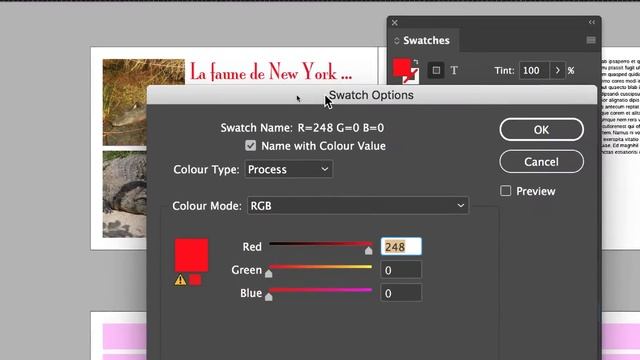The height and width of the screenshot is (360, 640).
Task: Click the swatch name R=248 G=0 B=0
Action: [341, 128]
